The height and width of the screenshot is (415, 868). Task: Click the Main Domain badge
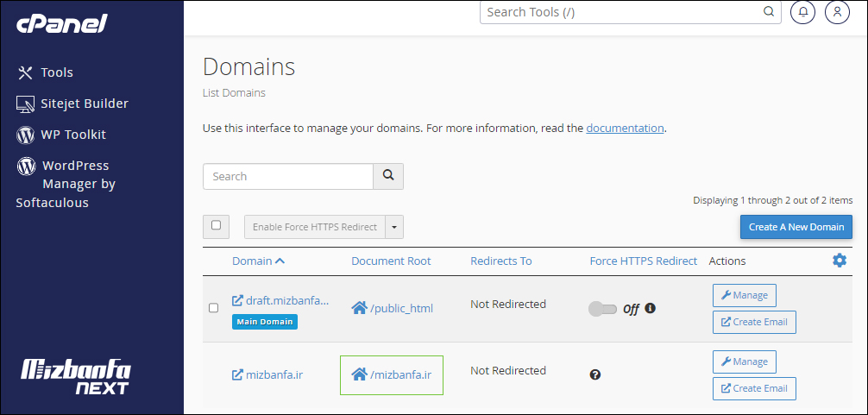coord(265,322)
